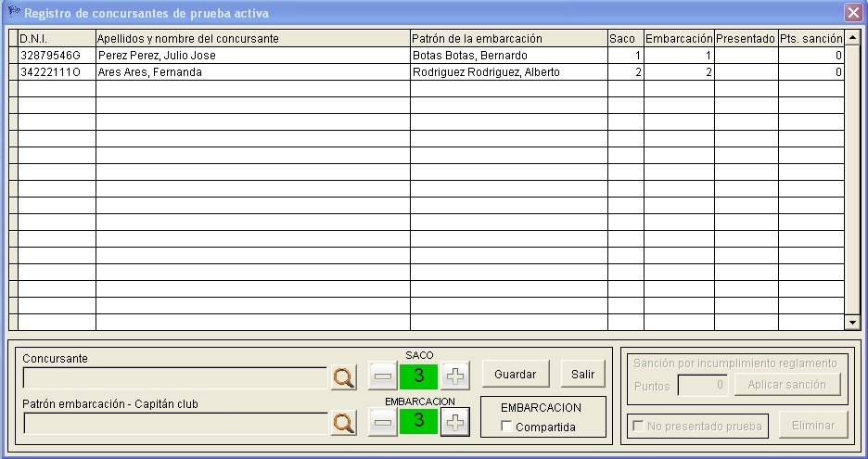868x459 pixels.
Task: Click the Concursante input field
Action: click(x=174, y=377)
